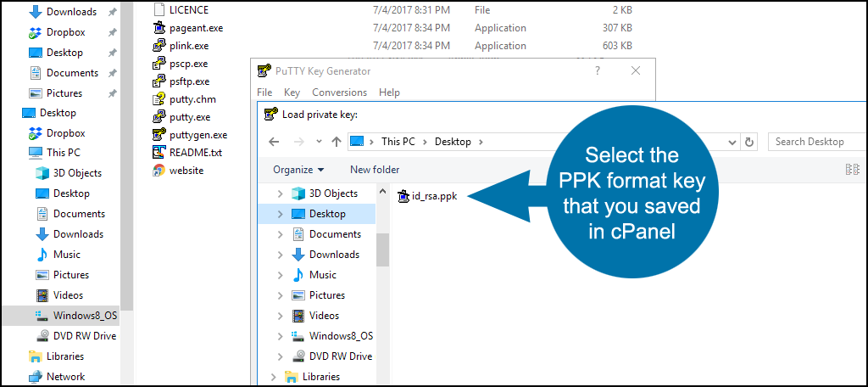
Task: Open address bar history dropdown
Action: click(732, 142)
